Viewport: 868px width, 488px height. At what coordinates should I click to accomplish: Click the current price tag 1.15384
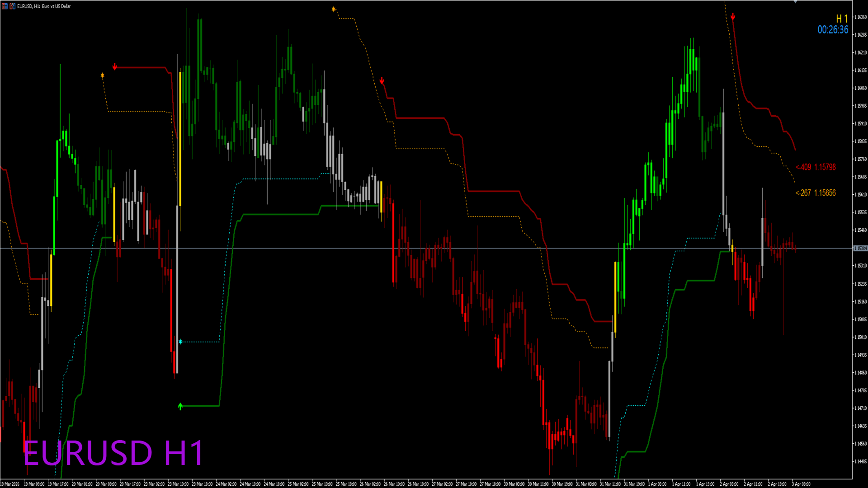(860, 249)
